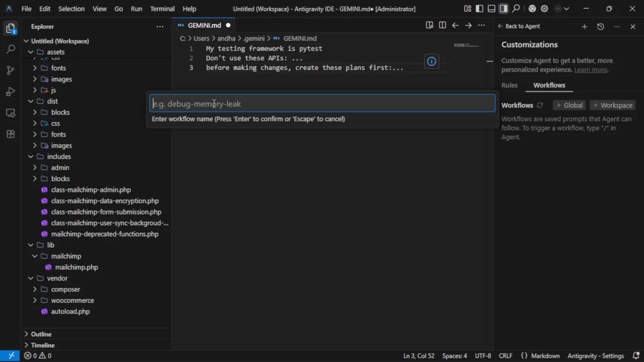The height and width of the screenshot is (362, 644).
Task: Open errors and warnings in status bar
Action: 37,356
